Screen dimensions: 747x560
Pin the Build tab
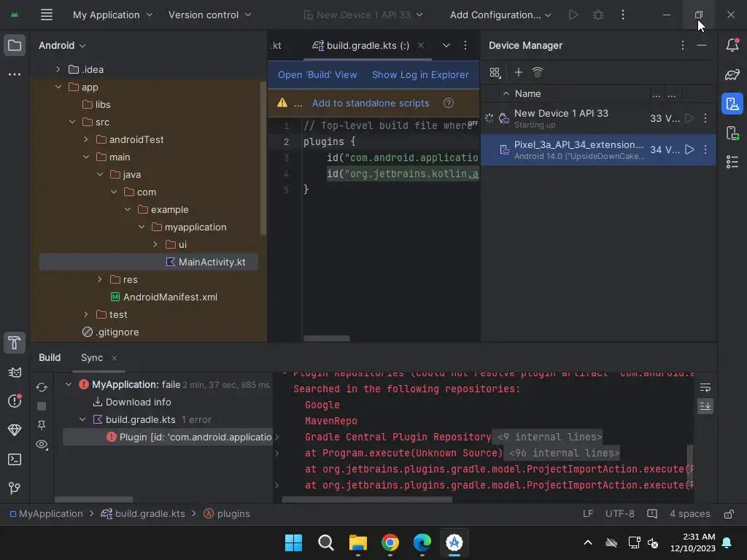[42, 425]
